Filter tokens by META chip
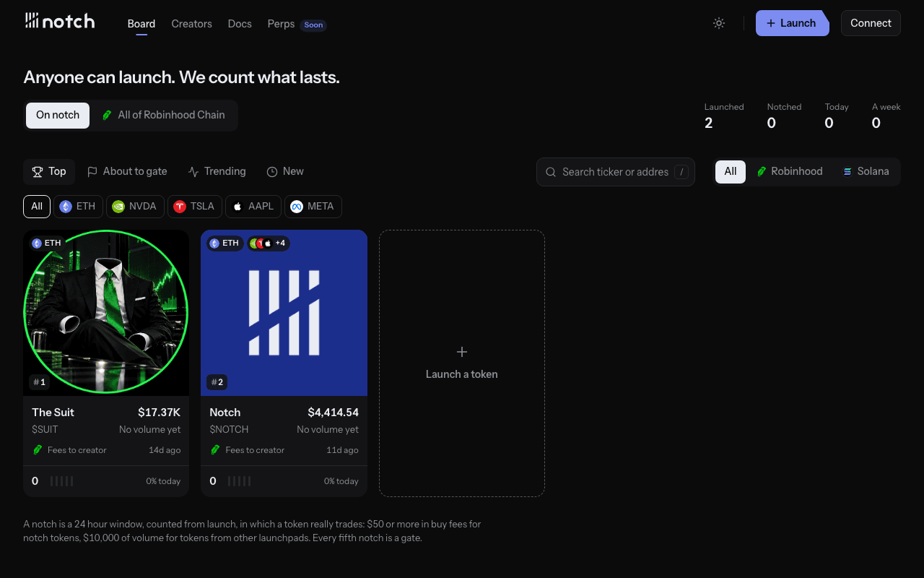924x578 pixels. click(313, 207)
